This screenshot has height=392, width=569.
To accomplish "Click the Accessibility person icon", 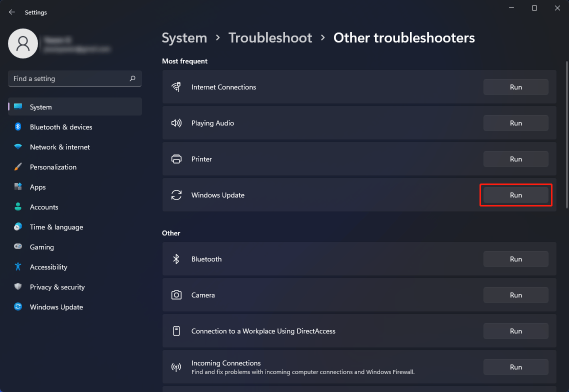I will pyautogui.click(x=18, y=267).
